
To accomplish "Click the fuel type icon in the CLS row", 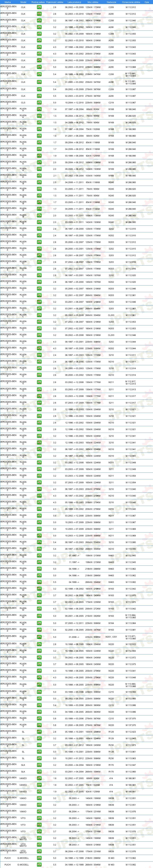I will [39, 102].
